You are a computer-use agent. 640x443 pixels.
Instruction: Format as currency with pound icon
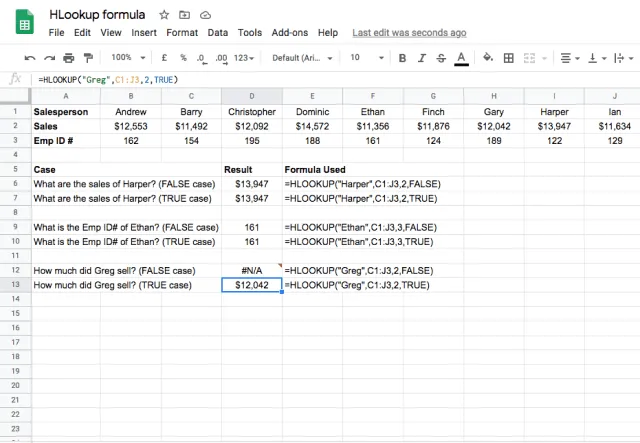tap(164, 58)
